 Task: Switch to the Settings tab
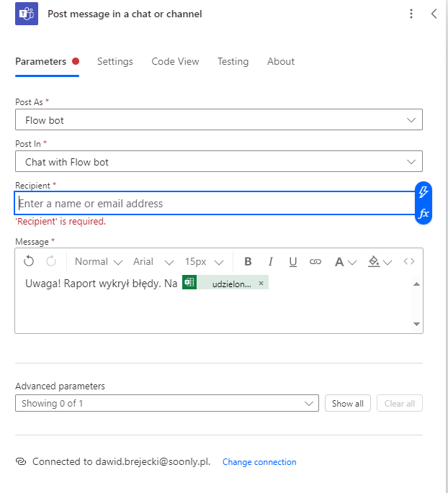click(x=115, y=61)
